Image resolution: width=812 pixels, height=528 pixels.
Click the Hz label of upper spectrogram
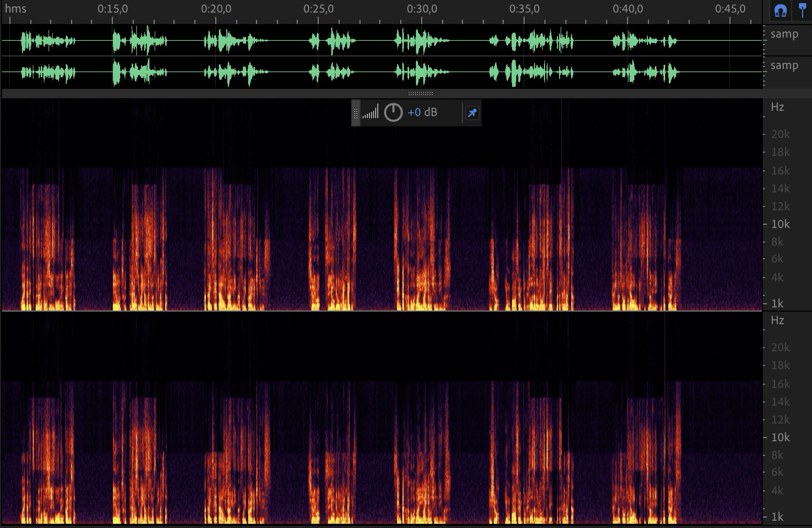[x=777, y=107]
